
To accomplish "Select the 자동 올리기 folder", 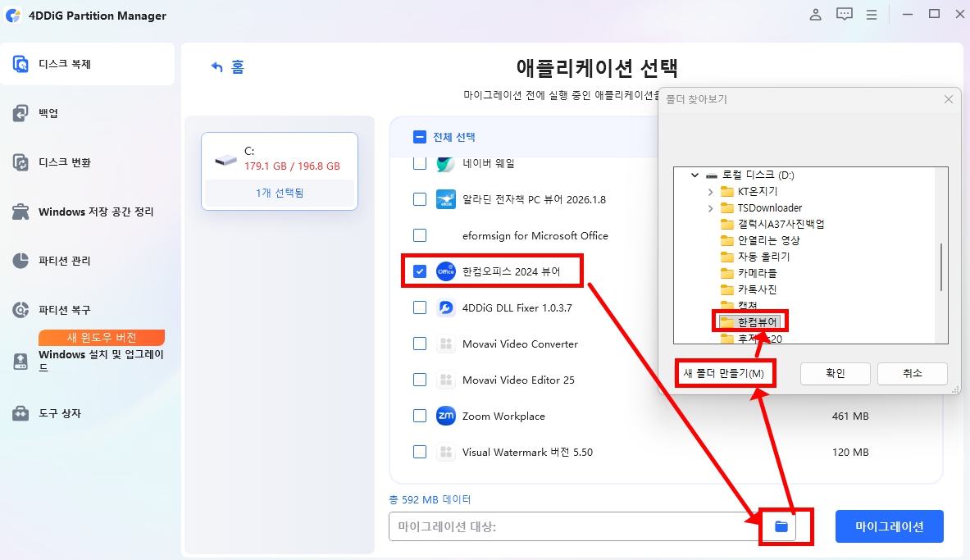I will click(763, 256).
